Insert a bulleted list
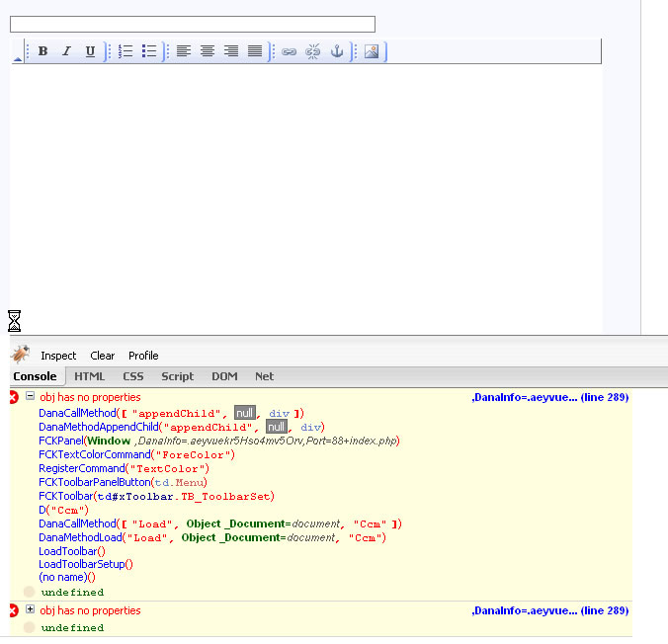The height and width of the screenshot is (644, 668). (x=149, y=51)
